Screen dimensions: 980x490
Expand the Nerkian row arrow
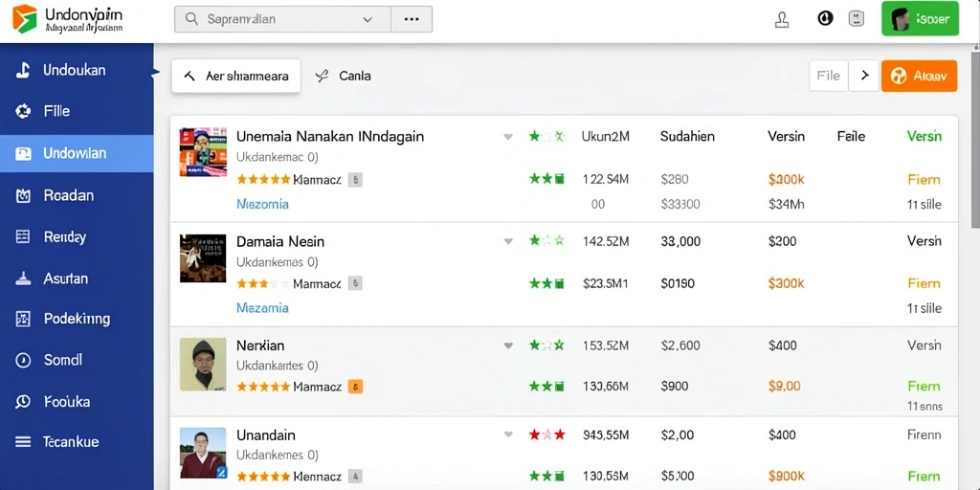click(508, 345)
